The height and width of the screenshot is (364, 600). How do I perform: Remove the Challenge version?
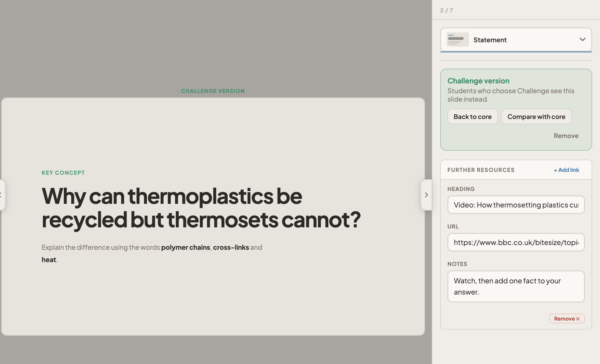point(566,136)
